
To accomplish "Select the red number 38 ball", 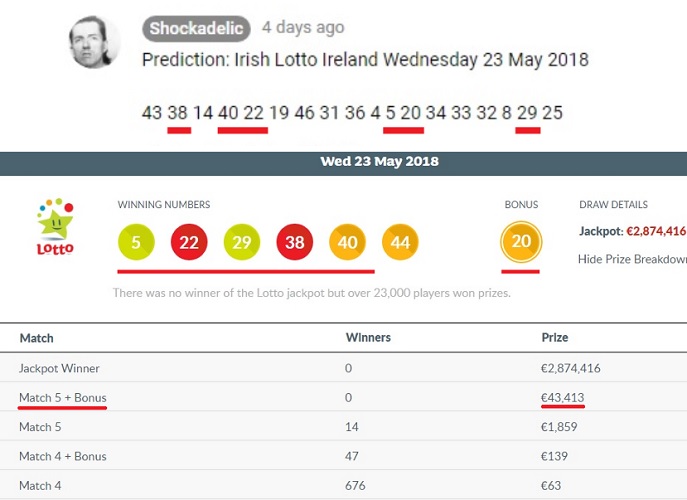I will (294, 242).
